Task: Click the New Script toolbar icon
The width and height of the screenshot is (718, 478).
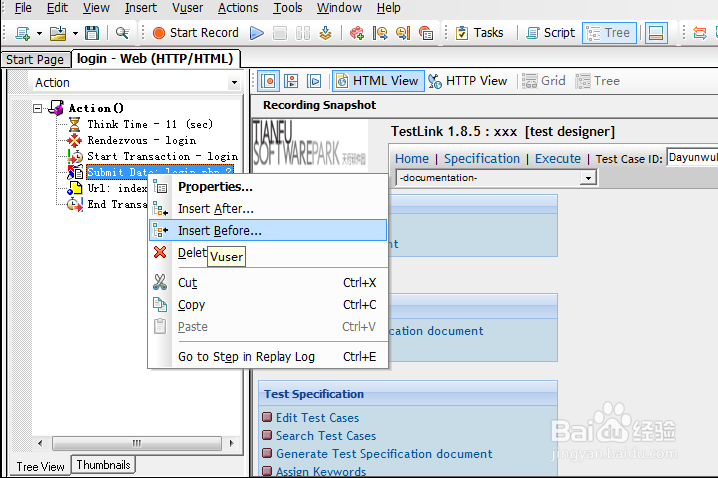Action: click(x=22, y=33)
